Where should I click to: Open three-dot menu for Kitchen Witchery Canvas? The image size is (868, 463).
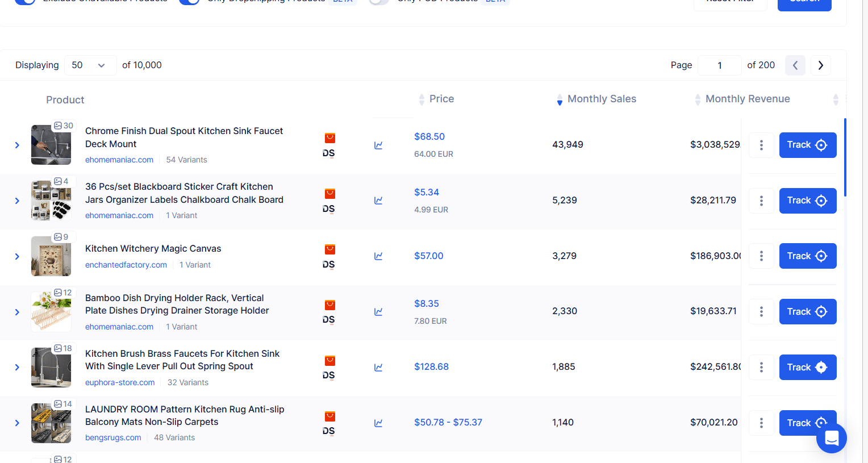click(761, 256)
